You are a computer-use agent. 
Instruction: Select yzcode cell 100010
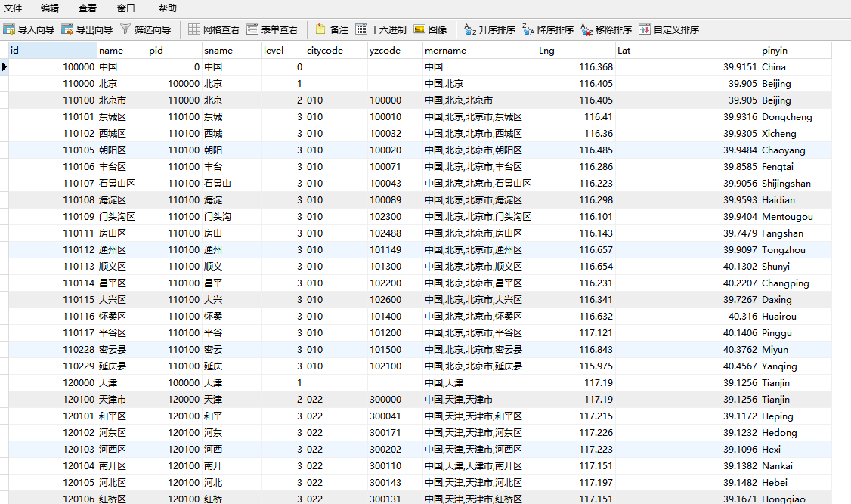(x=395, y=116)
